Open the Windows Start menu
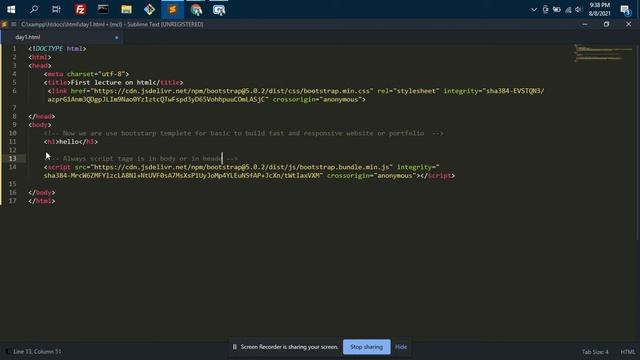The height and width of the screenshot is (360, 640). 11,9
